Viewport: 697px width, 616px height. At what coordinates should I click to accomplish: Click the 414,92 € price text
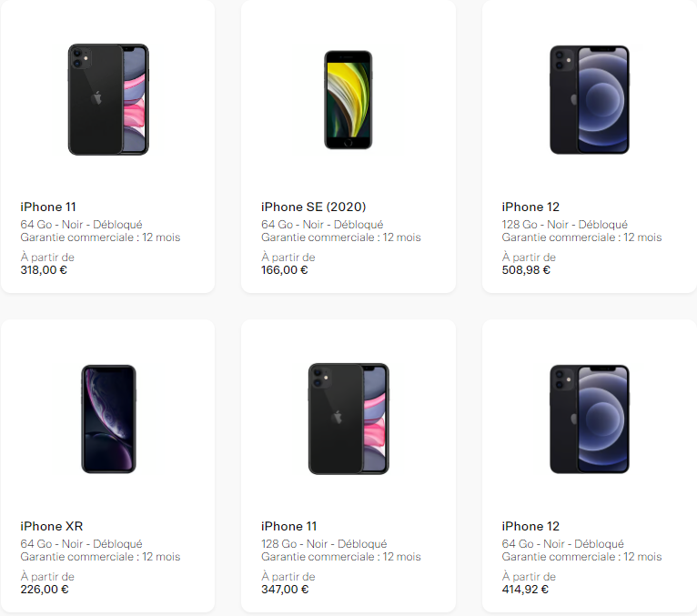(525, 589)
